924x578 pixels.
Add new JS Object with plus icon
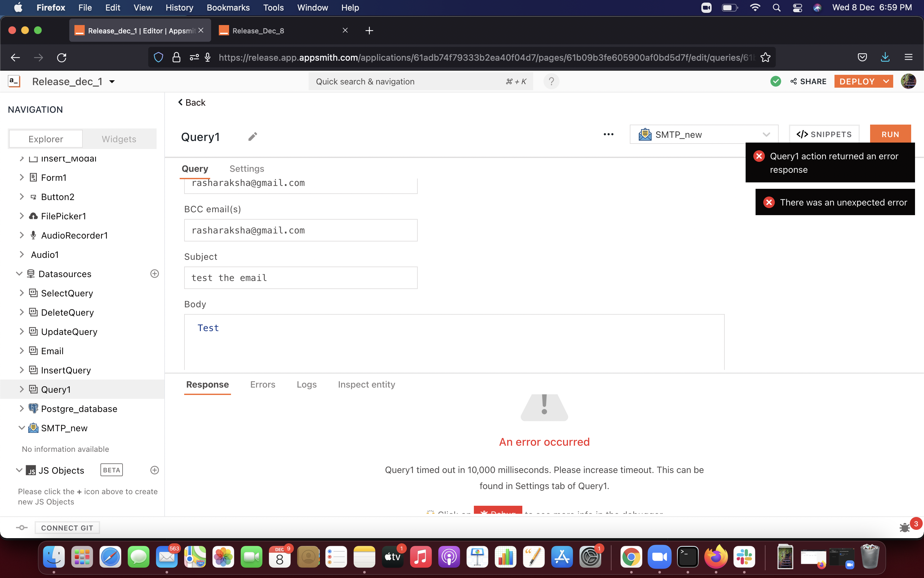coord(155,470)
